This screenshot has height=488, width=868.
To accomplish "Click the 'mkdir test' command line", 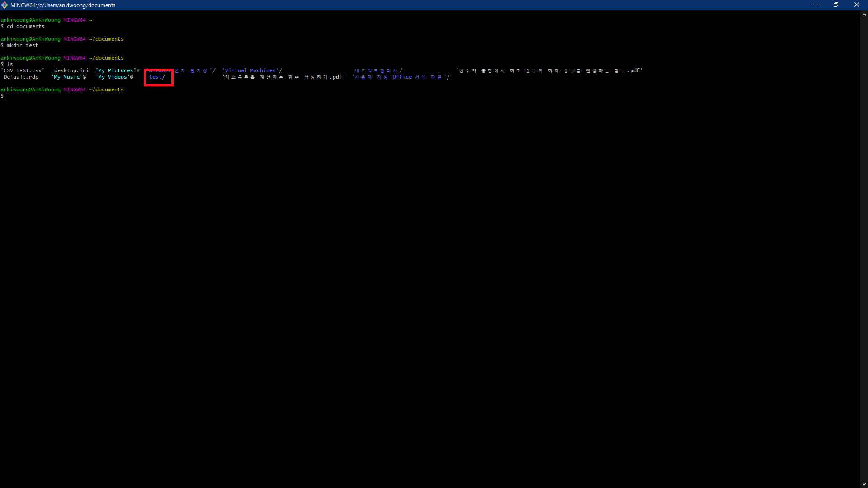I will tap(22, 46).
